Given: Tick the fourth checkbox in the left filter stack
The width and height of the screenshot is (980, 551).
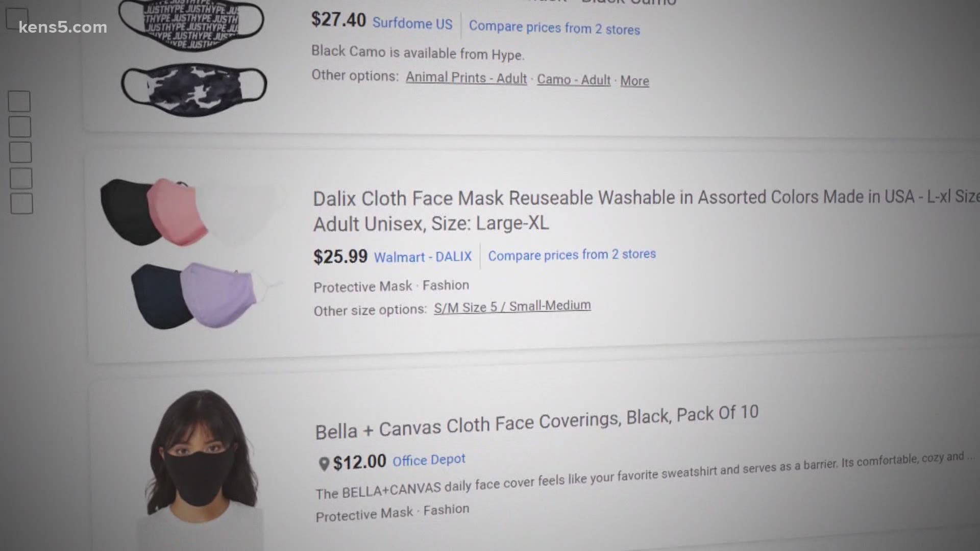Looking at the screenshot, I should click(21, 178).
